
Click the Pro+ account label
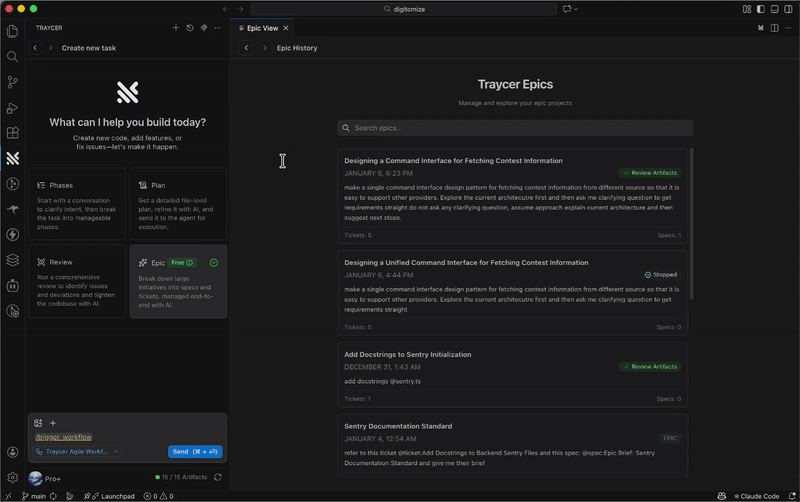pyautogui.click(x=53, y=479)
